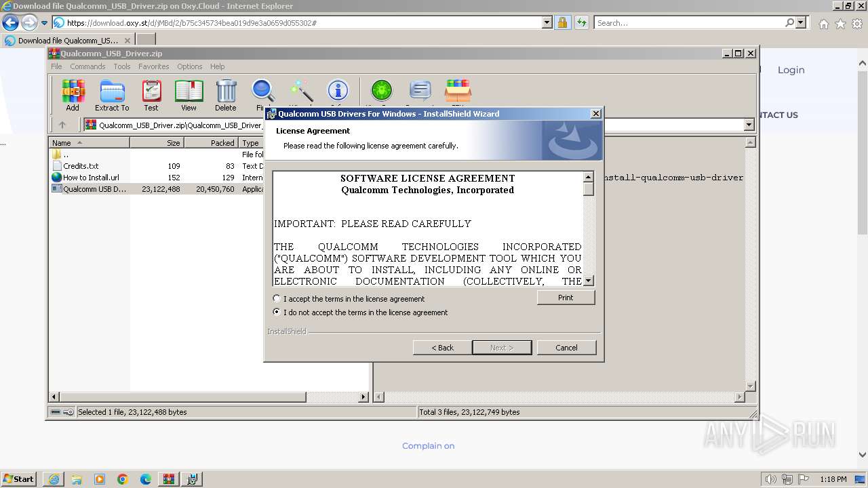Click the Info icon in WinRAR toolbar
The image size is (868, 488).
338,92
